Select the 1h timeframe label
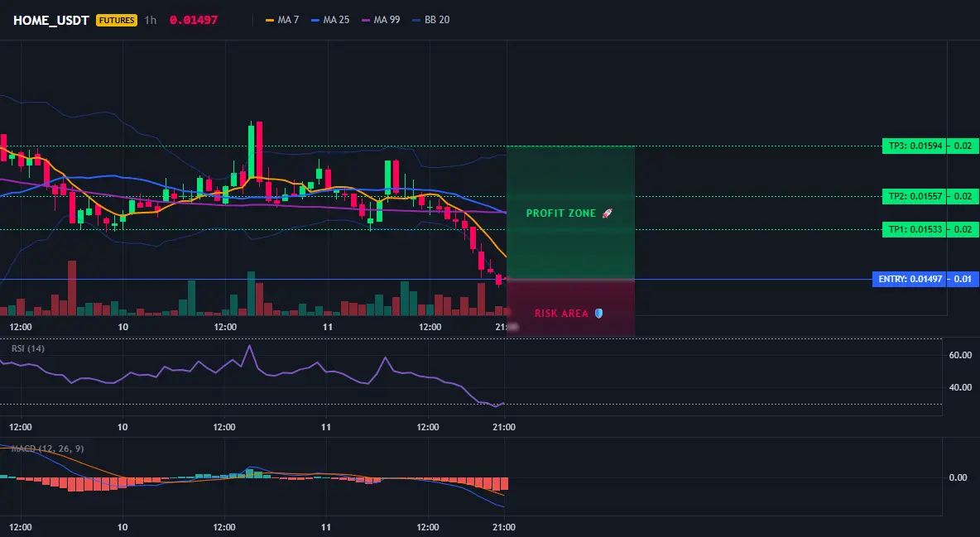The image size is (980, 537). coord(150,20)
